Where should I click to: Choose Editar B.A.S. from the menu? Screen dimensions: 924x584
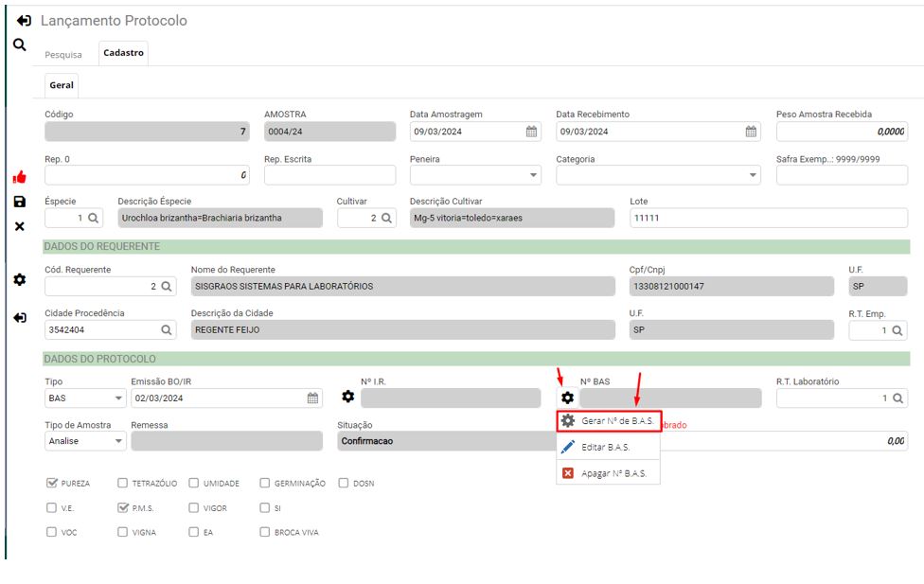coord(608,447)
